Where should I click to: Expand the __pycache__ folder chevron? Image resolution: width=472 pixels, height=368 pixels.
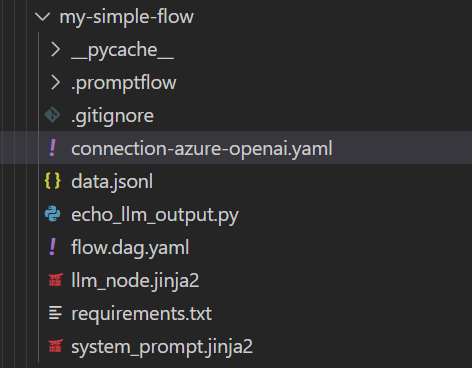[55, 50]
